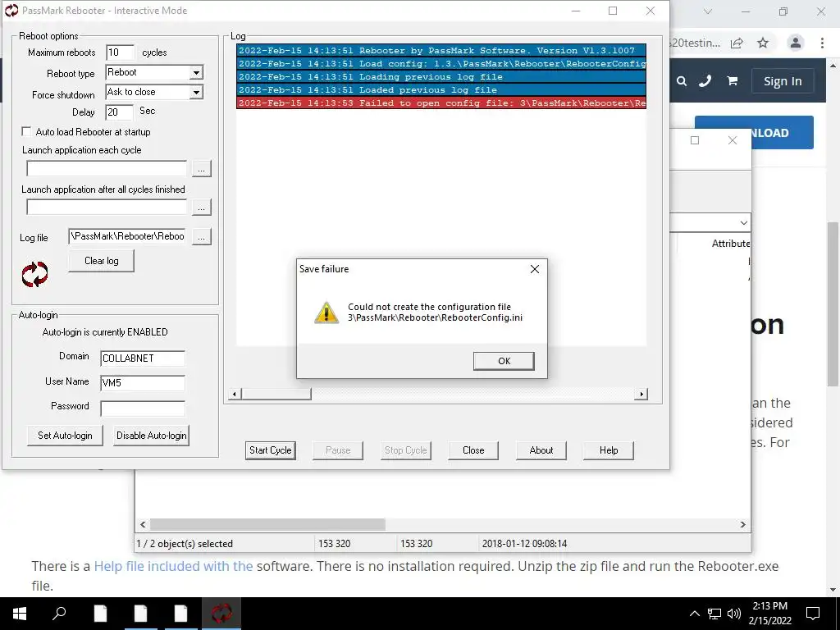The image size is (840, 630).
Task: Open Rebooter Help
Action: [x=609, y=450]
